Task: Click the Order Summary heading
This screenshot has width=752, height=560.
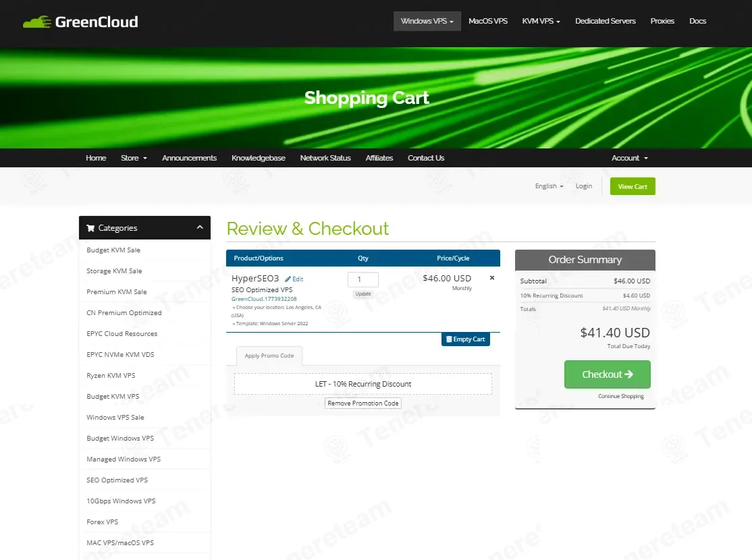Action: [585, 259]
